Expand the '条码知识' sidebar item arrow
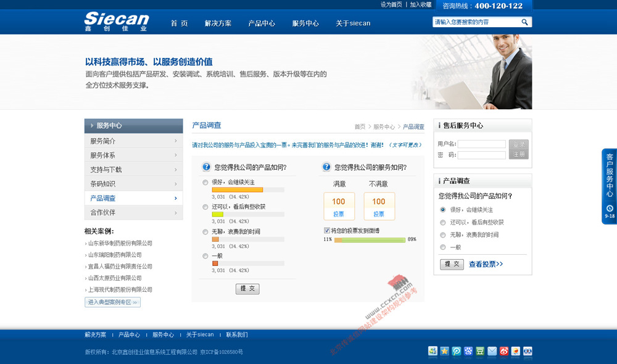 pyautogui.click(x=176, y=184)
